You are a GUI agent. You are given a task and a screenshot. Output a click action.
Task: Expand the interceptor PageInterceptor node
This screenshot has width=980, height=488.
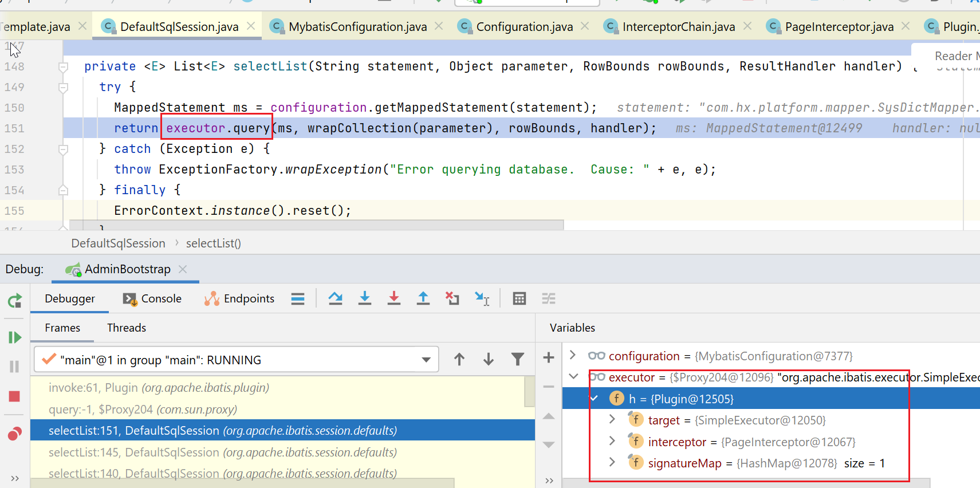[612, 442]
